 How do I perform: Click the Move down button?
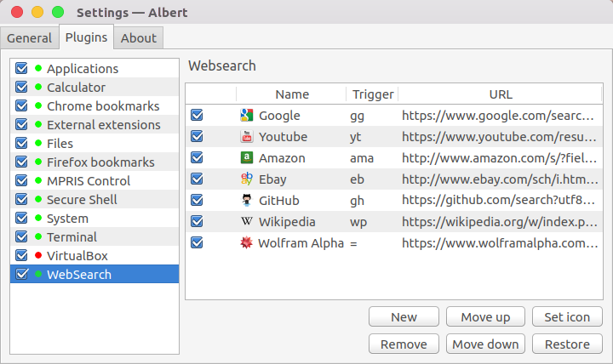coord(485,344)
